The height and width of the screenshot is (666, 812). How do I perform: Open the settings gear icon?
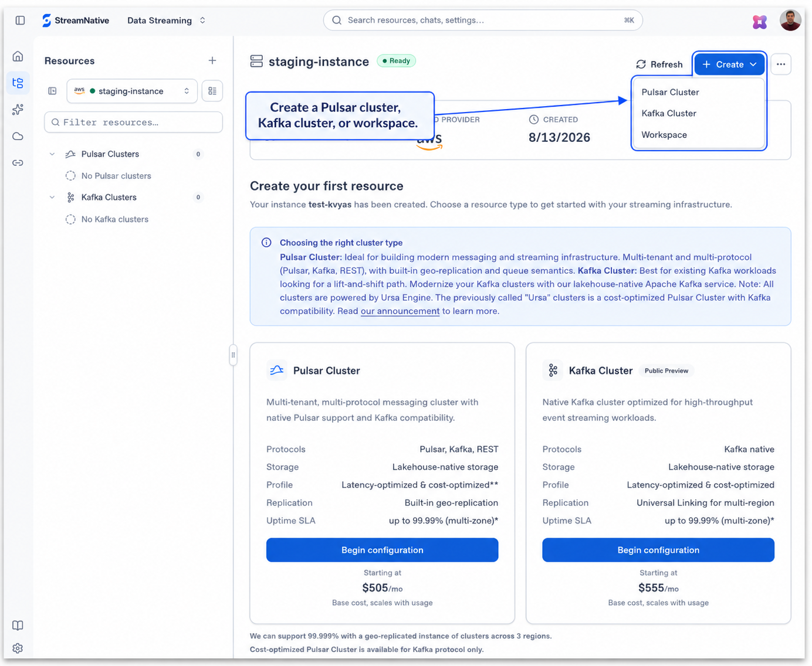click(x=18, y=648)
